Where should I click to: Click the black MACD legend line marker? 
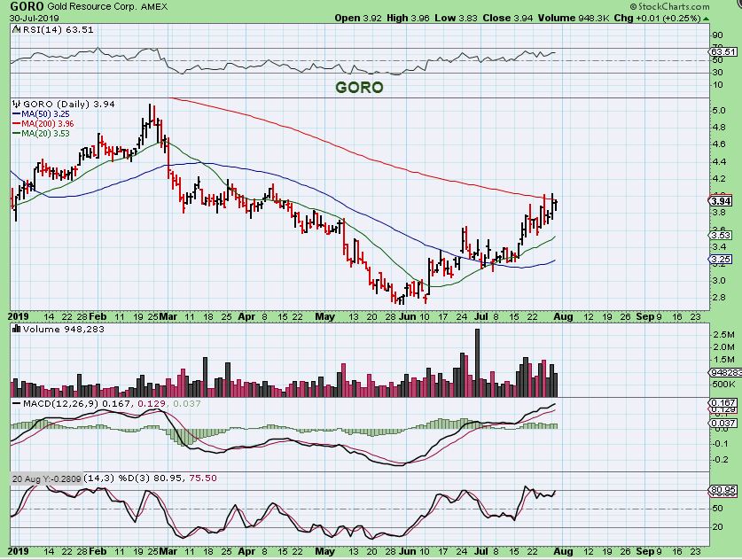[x=17, y=404]
